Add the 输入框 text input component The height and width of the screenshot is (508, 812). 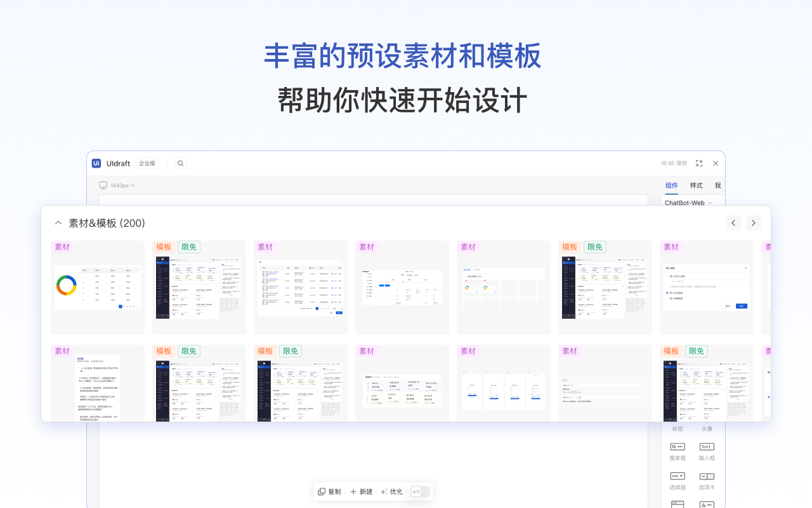pos(707,451)
